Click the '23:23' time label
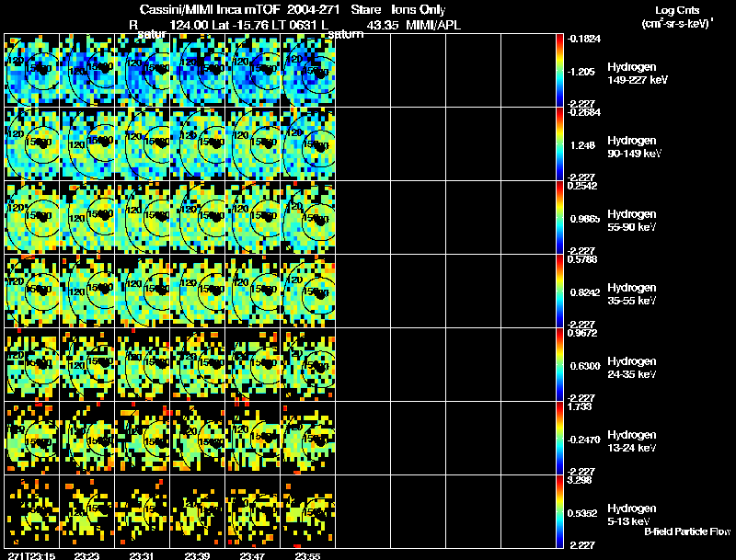 click(x=86, y=556)
